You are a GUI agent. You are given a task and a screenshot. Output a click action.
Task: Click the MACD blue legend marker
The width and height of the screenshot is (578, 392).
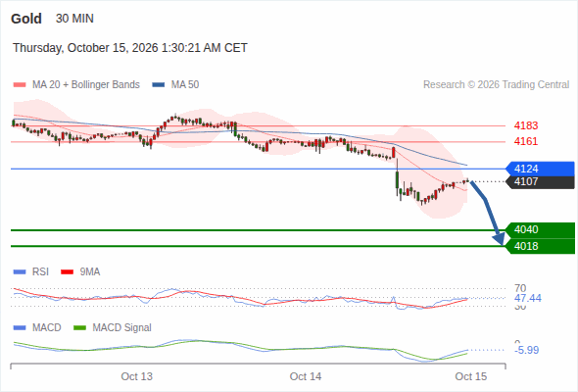[x=20, y=328]
